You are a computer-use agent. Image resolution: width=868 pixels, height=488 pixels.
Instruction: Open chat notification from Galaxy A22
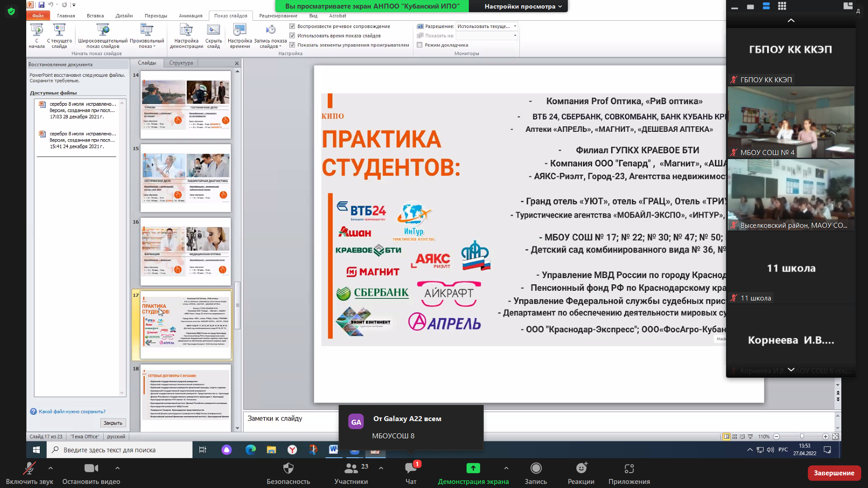tap(411, 427)
